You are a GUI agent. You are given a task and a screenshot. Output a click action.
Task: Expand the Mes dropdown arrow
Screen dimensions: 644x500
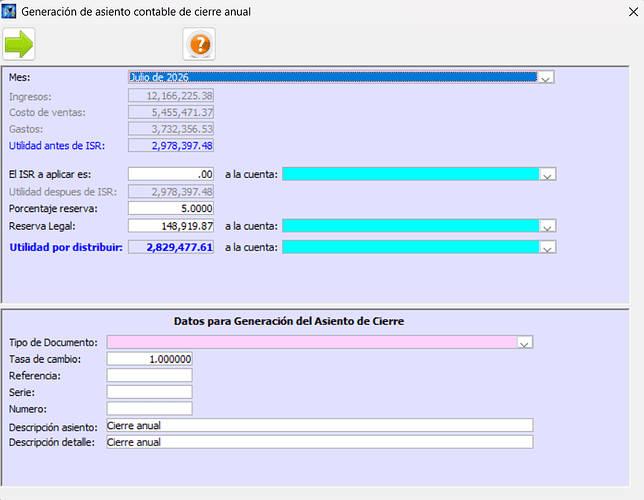click(x=545, y=78)
